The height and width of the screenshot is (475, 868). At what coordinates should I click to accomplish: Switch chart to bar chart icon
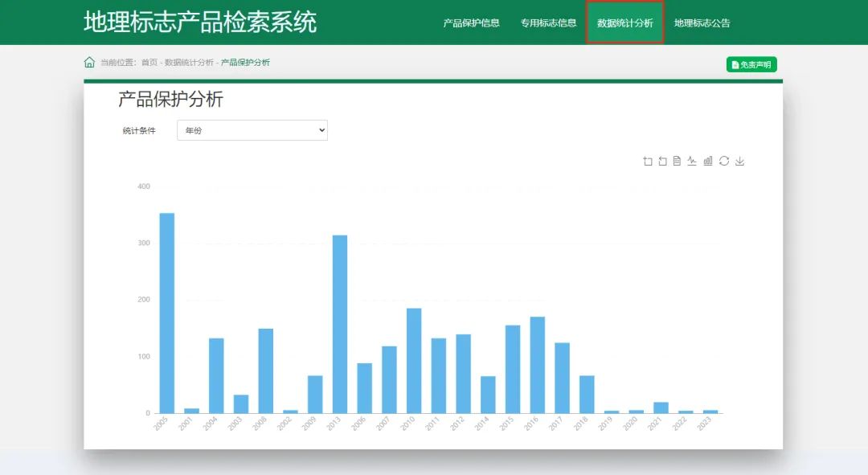[708, 161]
